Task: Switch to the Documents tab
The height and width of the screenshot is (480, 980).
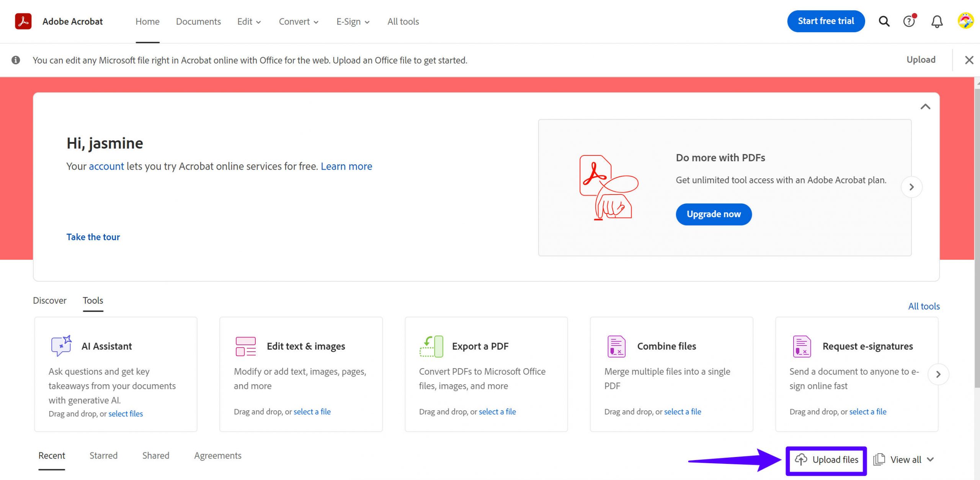Action: pyautogui.click(x=198, y=21)
